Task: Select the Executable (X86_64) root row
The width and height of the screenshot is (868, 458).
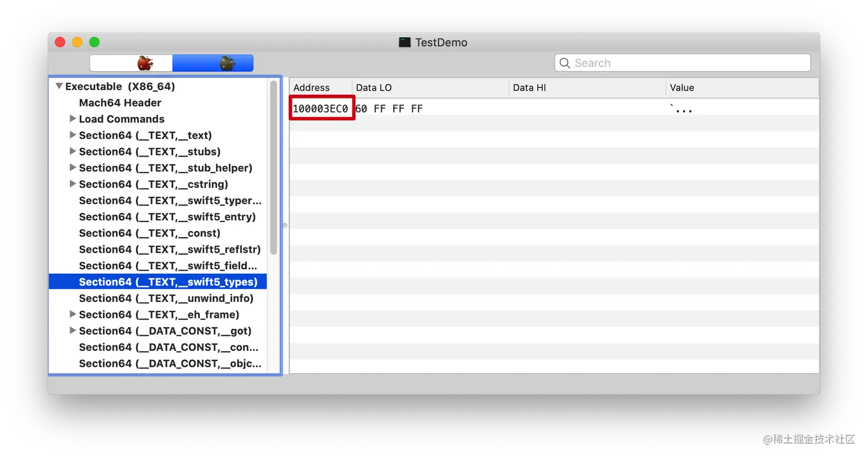Action: tap(158, 87)
